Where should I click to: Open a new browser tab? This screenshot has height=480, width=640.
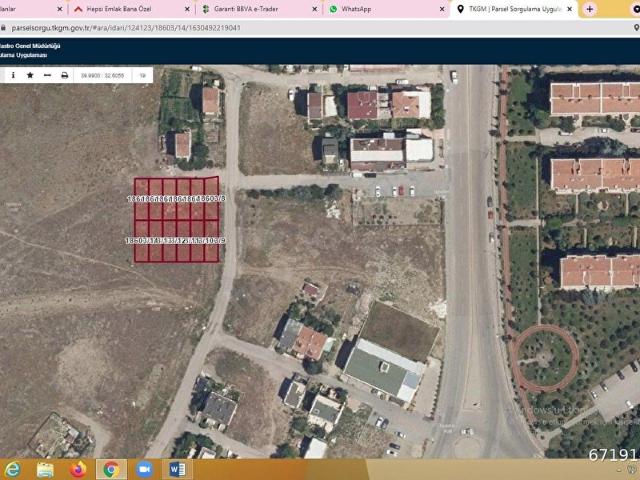coord(590,8)
